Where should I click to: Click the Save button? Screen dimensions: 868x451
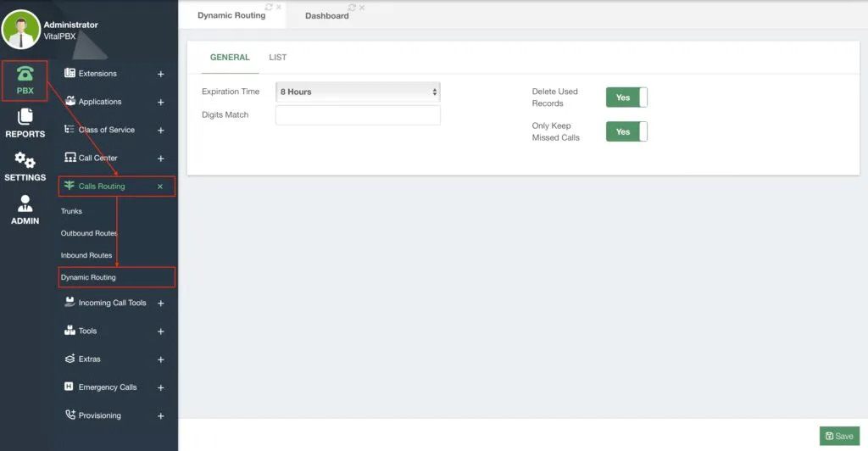pos(839,436)
